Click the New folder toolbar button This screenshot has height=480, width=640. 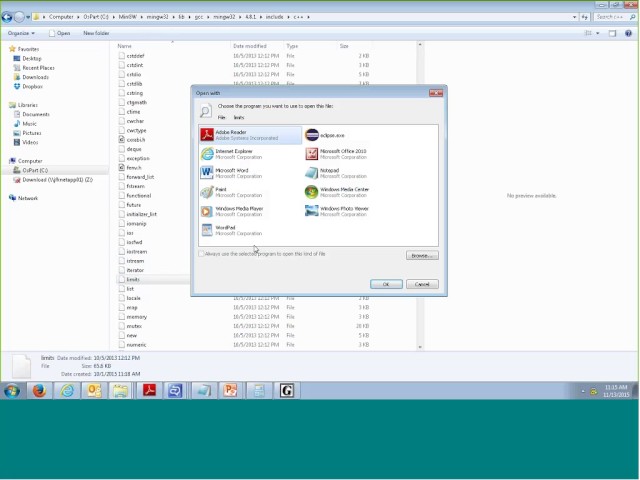(x=96, y=33)
